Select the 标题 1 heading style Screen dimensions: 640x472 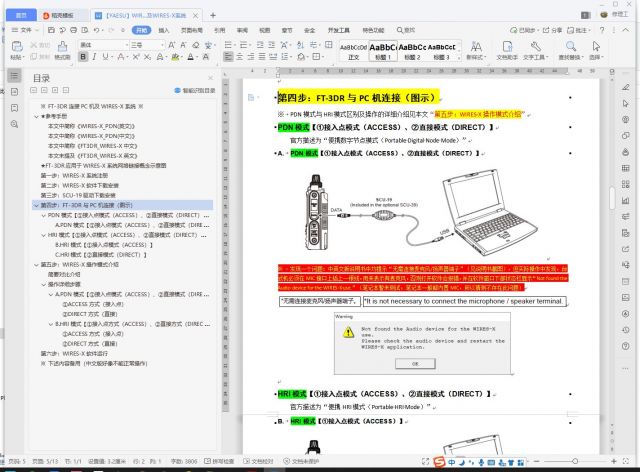click(x=383, y=51)
